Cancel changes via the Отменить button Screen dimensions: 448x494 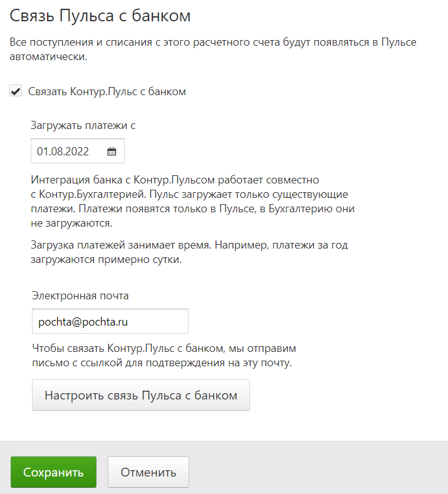pyautogui.click(x=148, y=472)
